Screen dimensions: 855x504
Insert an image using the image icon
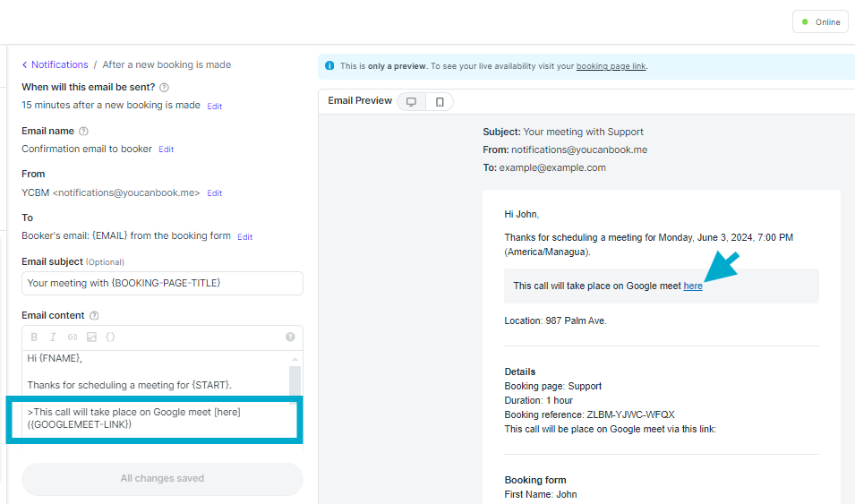91,337
